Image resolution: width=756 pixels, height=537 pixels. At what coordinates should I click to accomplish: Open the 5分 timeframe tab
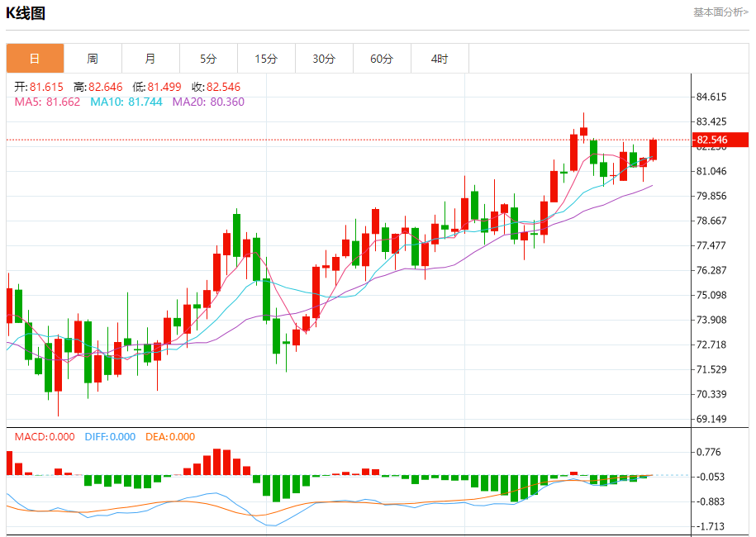[208, 59]
